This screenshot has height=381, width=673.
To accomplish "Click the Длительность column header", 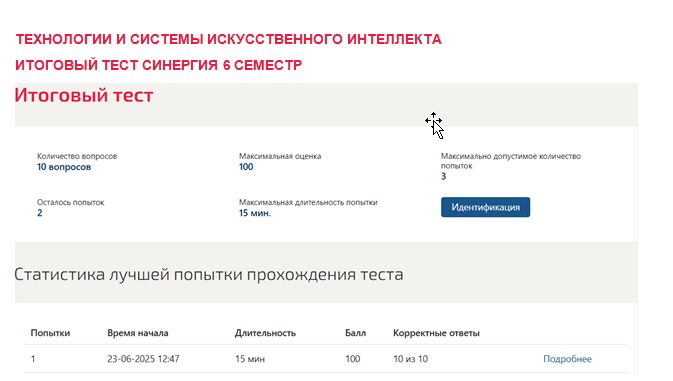I will pos(265,333).
